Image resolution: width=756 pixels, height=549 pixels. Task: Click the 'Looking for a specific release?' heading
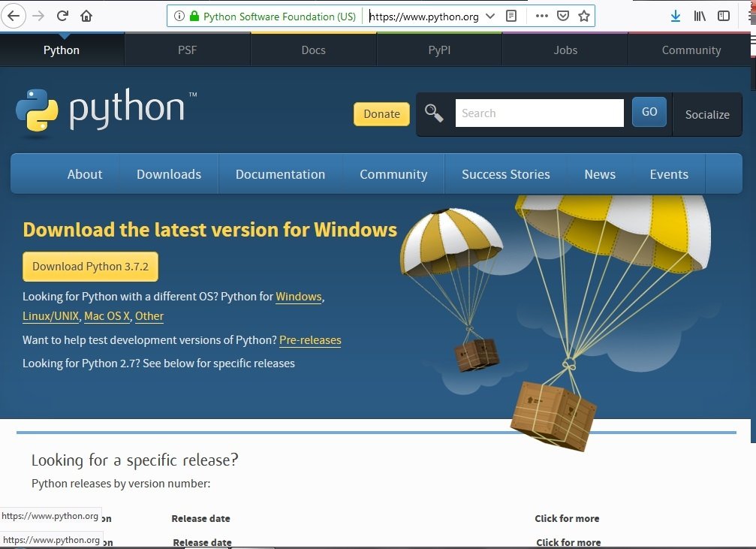click(135, 460)
